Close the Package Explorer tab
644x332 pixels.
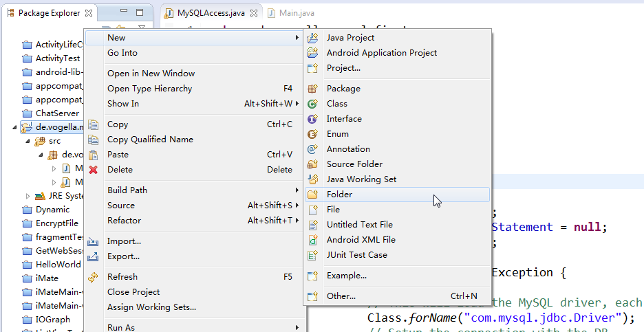click(x=89, y=13)
